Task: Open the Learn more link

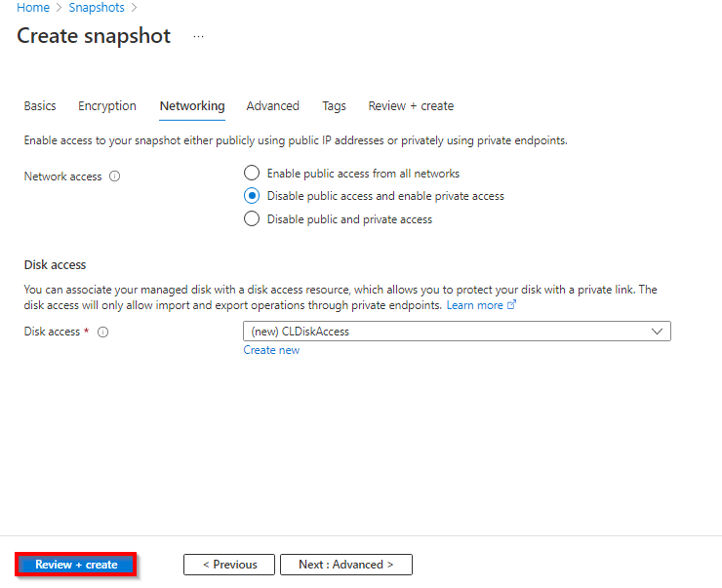Action: click(481, 305)
